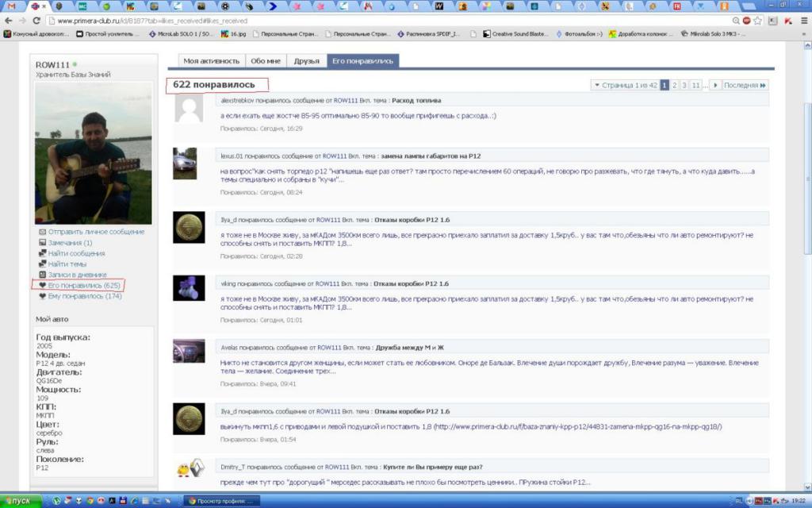Click the browser forward arrow
Image resolution: width=812 pixels, height=508 pixels.
(22, 21)
